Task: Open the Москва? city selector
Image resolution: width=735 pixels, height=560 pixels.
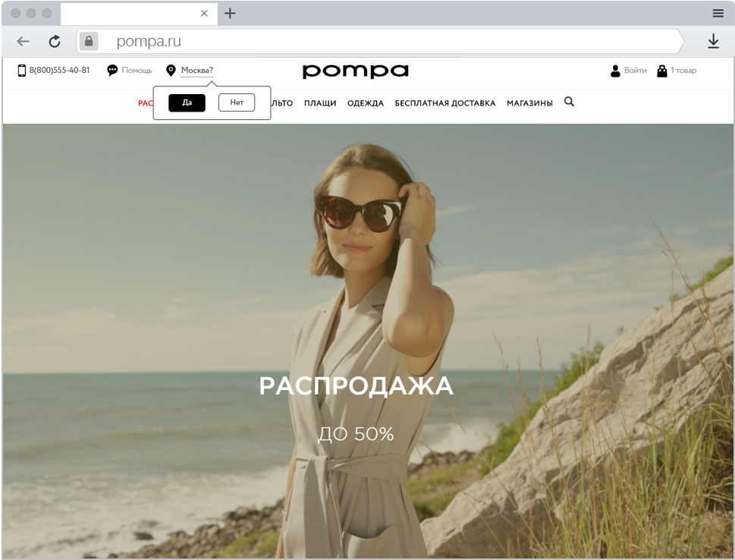Action: 197,71
